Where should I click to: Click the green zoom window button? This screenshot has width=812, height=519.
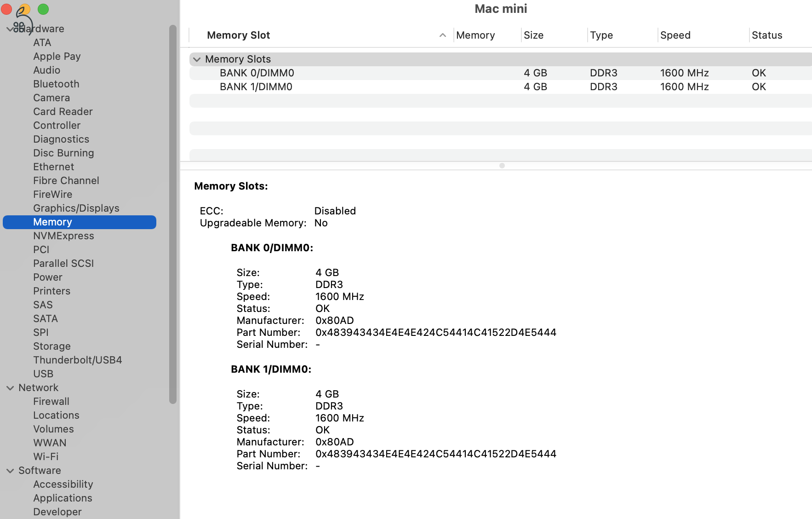pos(43,9)
